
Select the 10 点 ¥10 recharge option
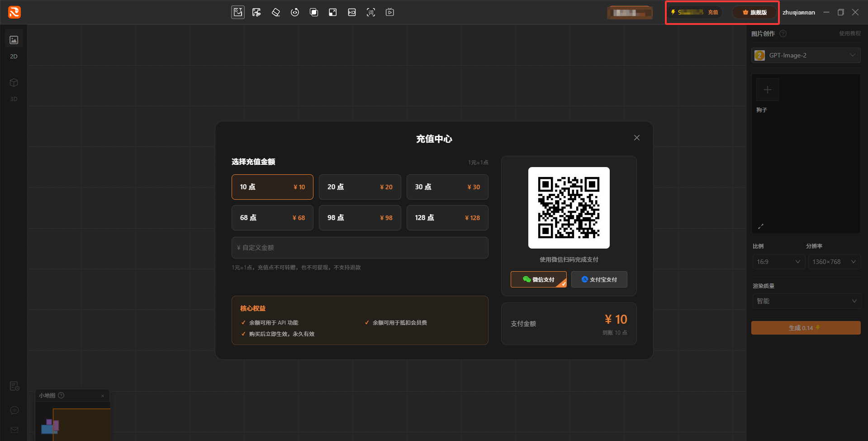pyautogui.click(x=272, y=187)
